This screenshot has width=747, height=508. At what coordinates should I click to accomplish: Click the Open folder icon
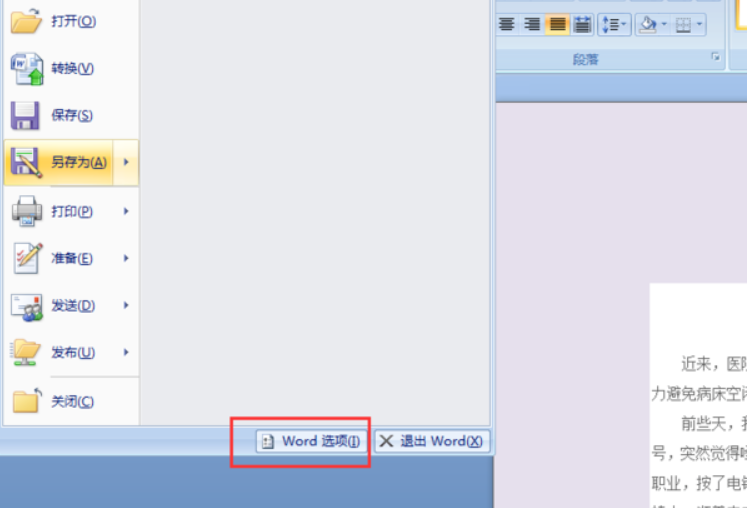coord(26,21)
